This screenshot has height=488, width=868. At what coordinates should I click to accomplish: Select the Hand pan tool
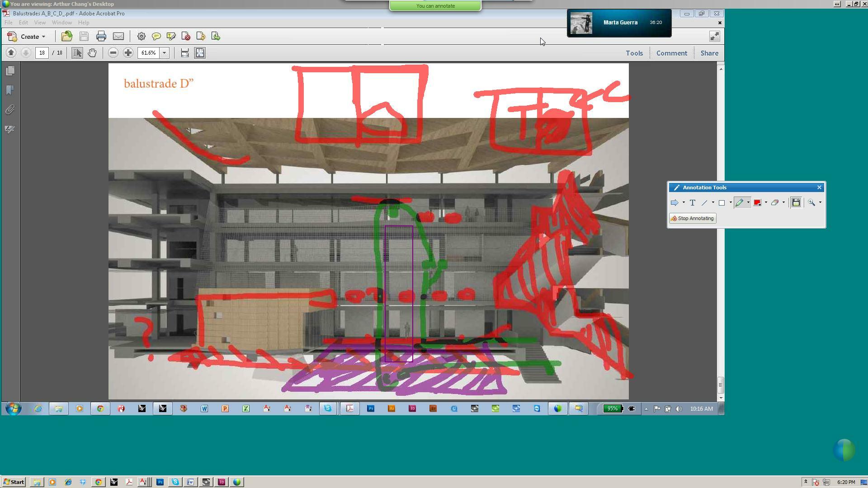[x=92, y=53]
